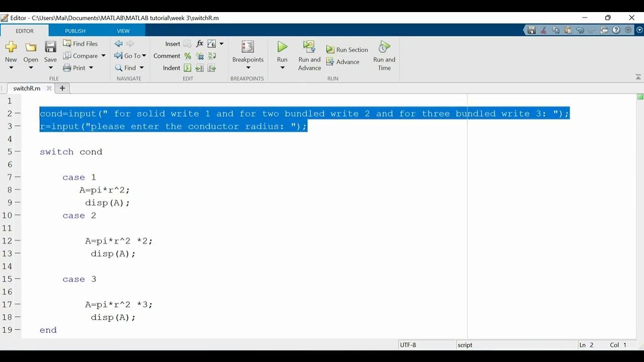Viewport: 644px width, 362px height.
Task: Click 'switch cond' on line 5
Action: (x=71, y=151)
